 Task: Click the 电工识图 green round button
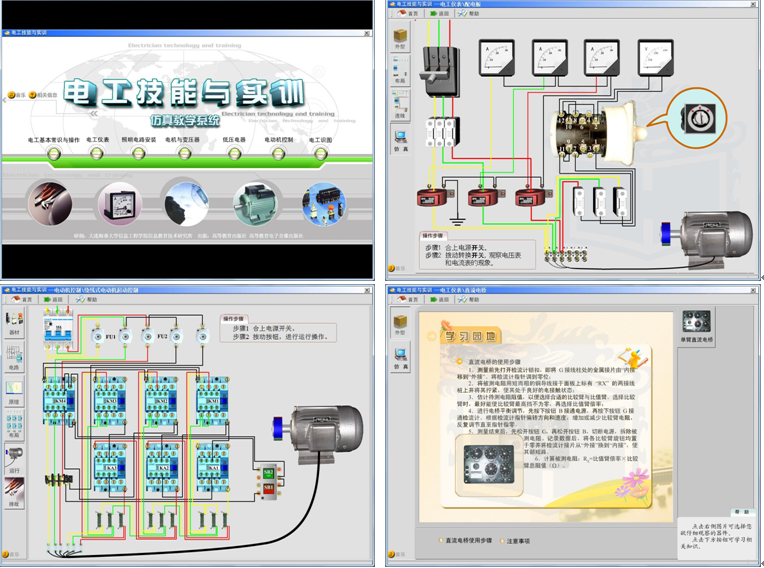click(x=320, y=153)
